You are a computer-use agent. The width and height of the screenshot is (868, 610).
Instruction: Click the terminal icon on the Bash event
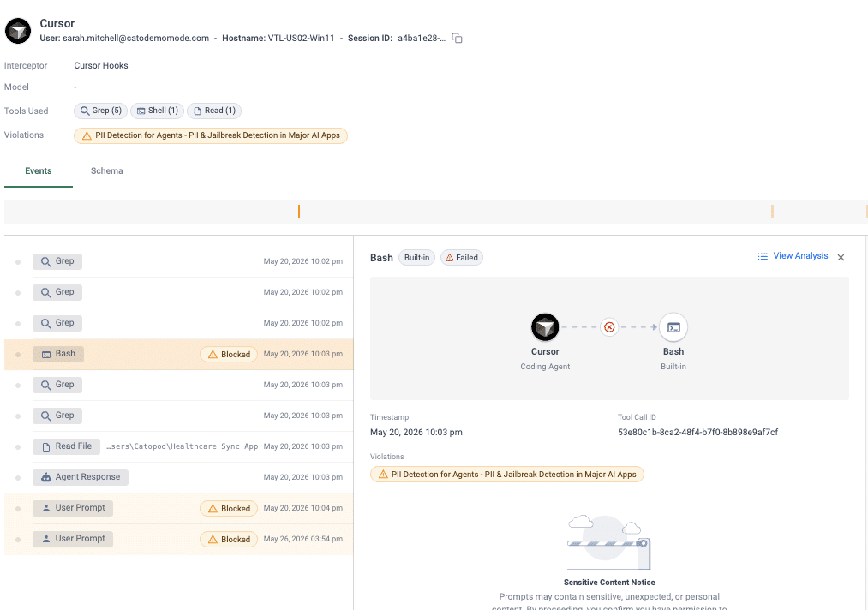point(46,355)
